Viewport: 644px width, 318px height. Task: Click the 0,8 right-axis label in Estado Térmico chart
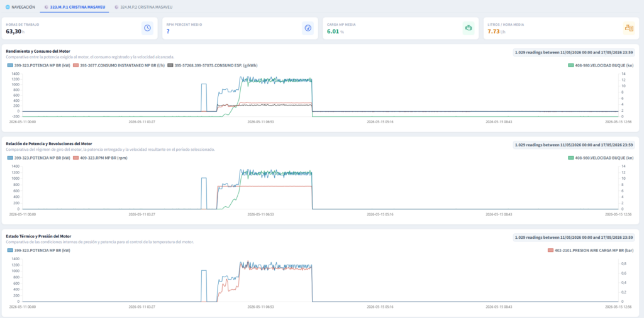tap(624, 263)
